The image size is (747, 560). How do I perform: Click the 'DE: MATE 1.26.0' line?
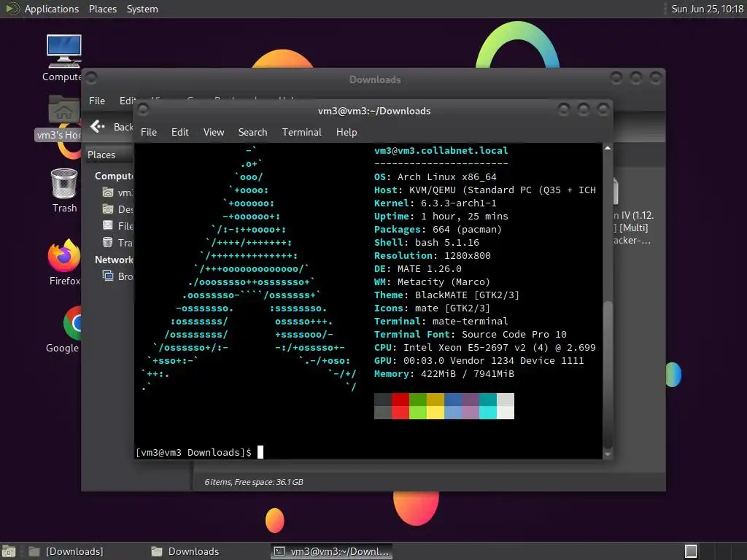418,268
